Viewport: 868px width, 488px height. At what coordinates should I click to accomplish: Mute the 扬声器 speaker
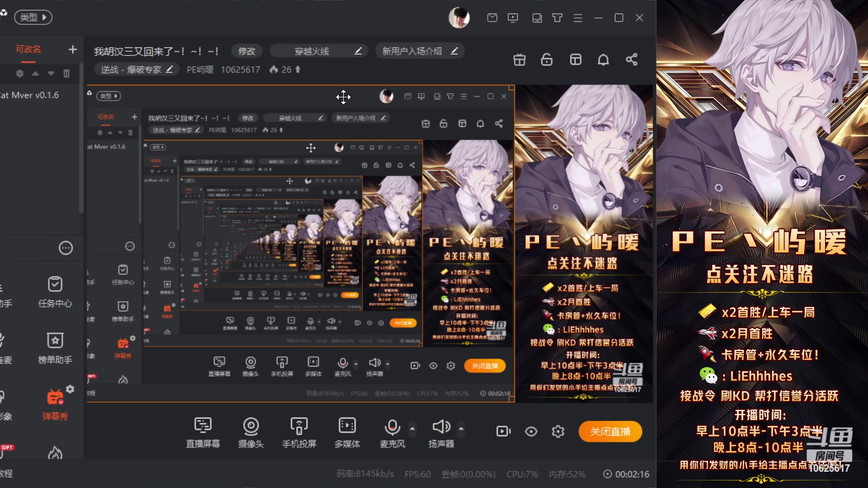point(441,432)
